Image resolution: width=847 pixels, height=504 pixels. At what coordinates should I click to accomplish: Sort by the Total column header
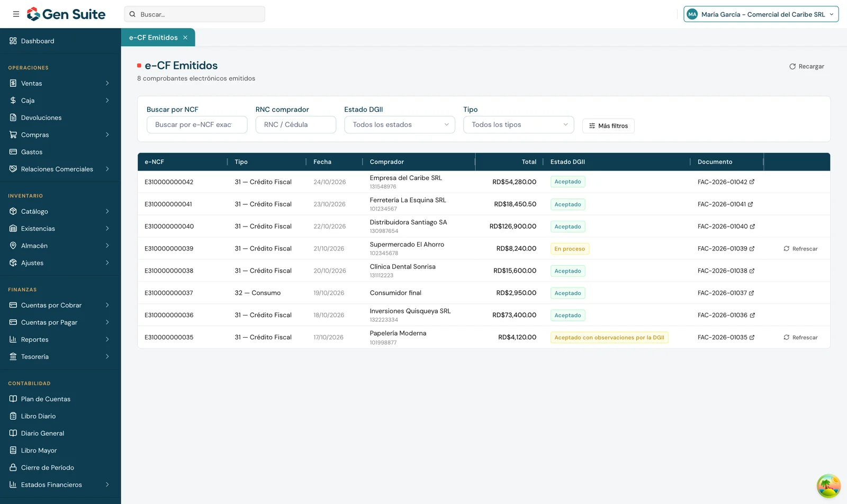[529, 162]
